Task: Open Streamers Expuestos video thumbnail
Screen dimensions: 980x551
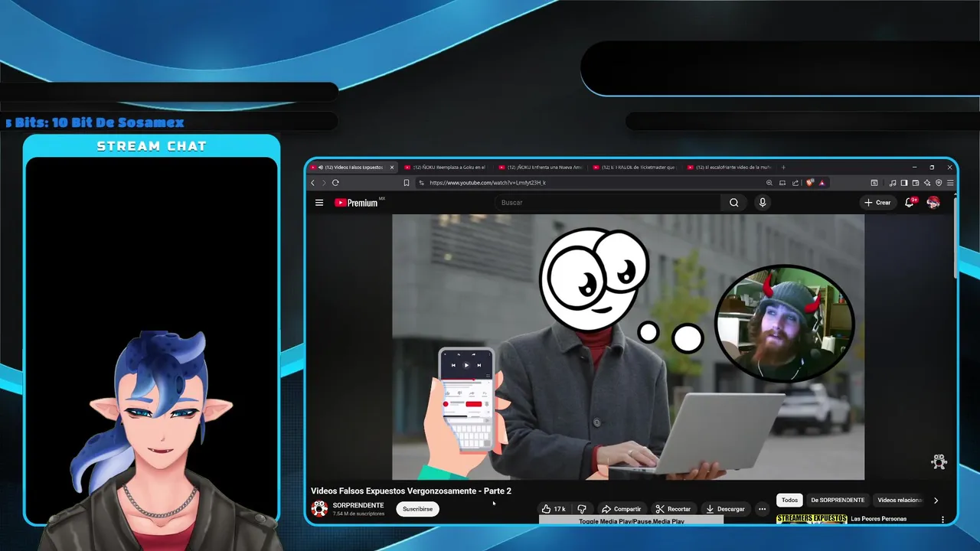Action: pos(812,519)
